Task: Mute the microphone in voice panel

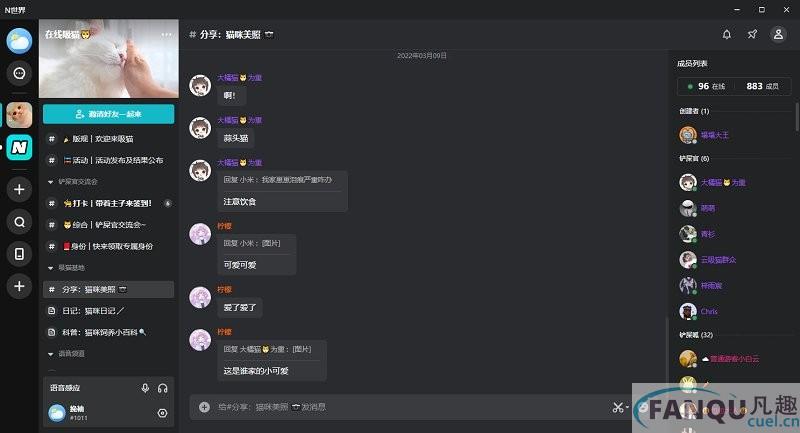Action: [x=145, y=388]
